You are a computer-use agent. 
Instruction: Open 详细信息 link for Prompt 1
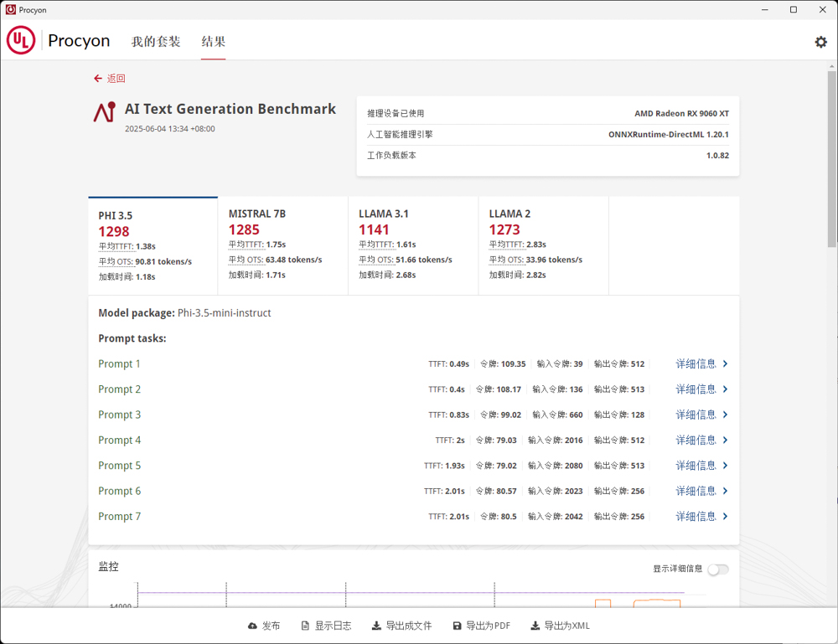696,363
